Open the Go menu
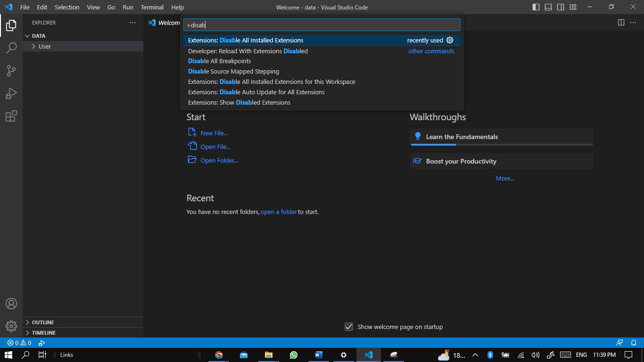Viewport: 644px width, 362px height. pos(111,7)
